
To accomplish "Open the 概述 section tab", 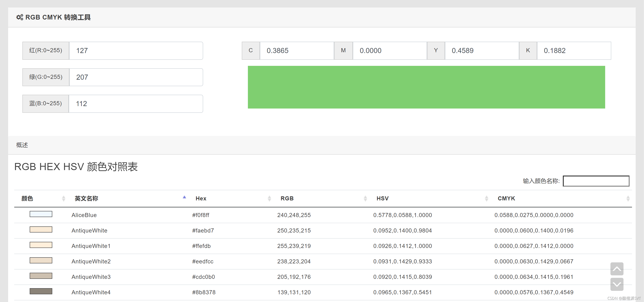I will [22, 145].
